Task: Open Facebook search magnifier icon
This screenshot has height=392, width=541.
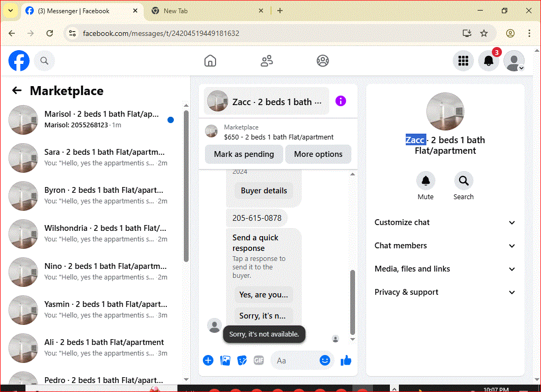Action: point(44,61)
